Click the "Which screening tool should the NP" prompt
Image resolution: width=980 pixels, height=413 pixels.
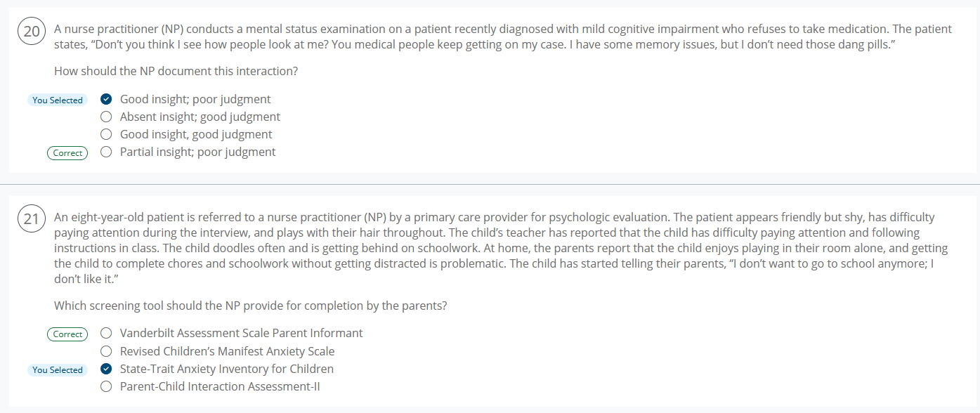click(x=250, y=306)
